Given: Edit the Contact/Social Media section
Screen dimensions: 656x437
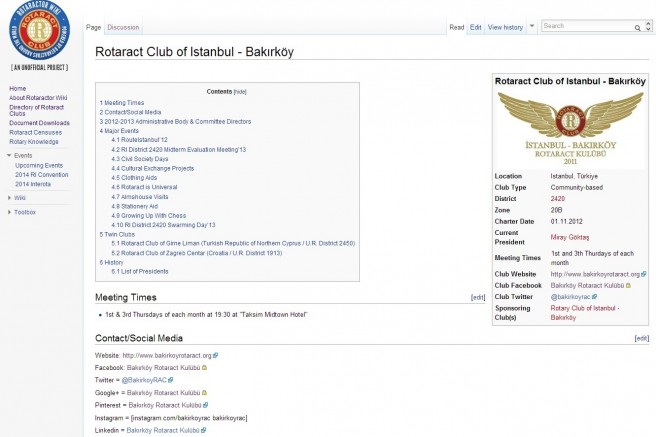Looking at the screenshot, I should (x=641, y=338).
